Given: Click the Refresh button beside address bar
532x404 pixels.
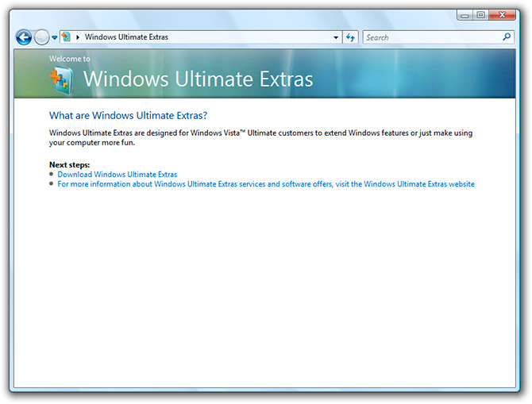Looking at the screenshot, I should [x=350, y=37].
